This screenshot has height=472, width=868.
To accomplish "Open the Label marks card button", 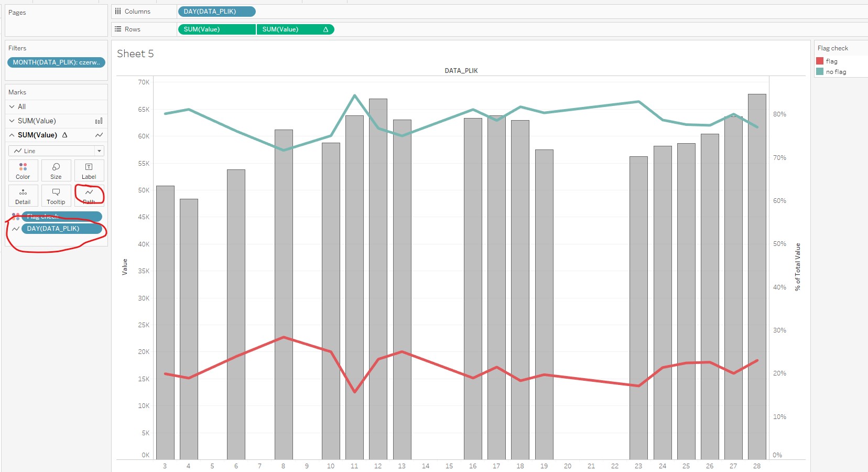I will coord(89,170).
